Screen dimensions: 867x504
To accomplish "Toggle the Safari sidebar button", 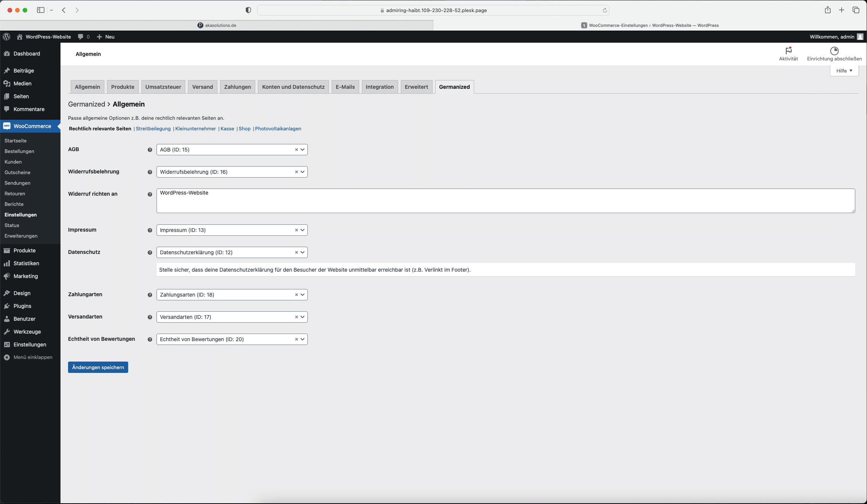I will pyautogui.click(x=40, y=10).
